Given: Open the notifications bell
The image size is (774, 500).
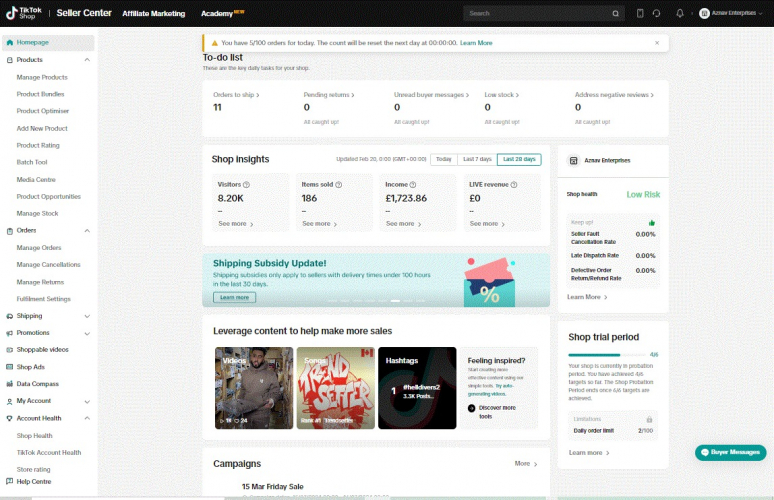Looking at the screenshot, I should [680, 13].
